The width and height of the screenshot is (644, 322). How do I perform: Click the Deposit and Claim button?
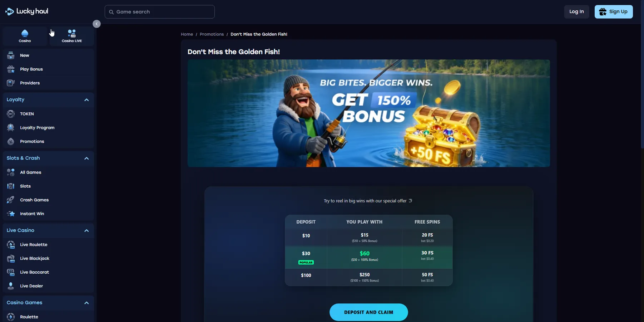pos(368,312)
